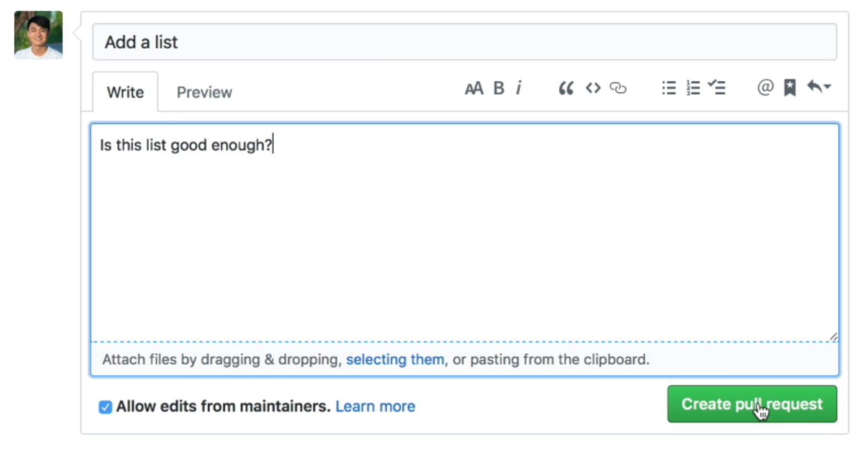The width and height of the screenshot is (868, 450).
Task: Reference an issue with bookmark icon
Action: (789, 87)
